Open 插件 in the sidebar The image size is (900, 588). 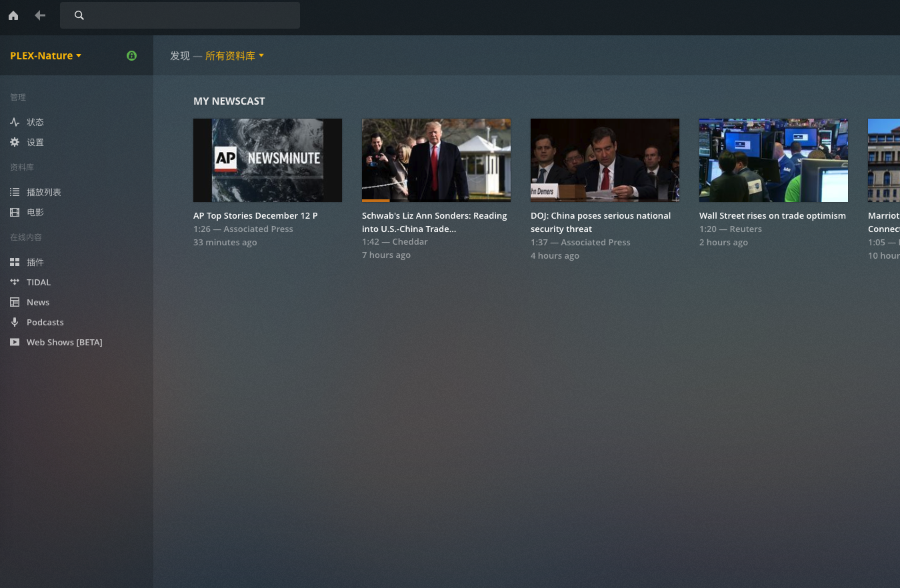coord(35,262)
